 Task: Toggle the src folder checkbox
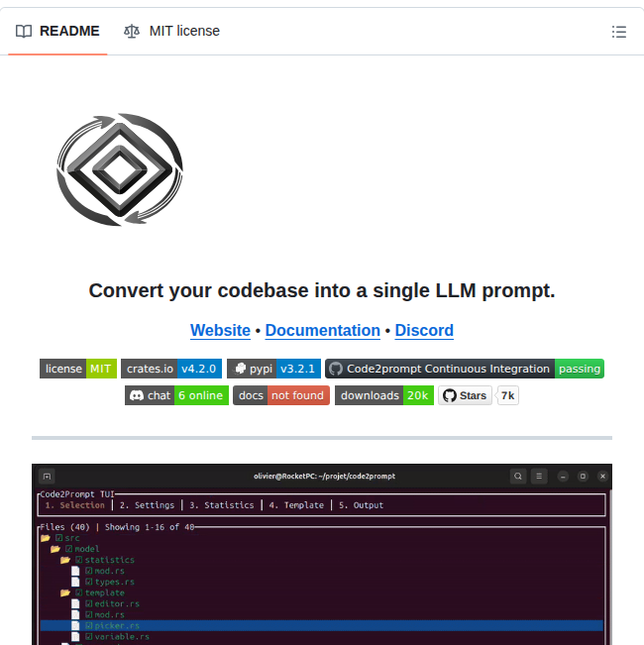pyautogui.click(x=59, y=538)
